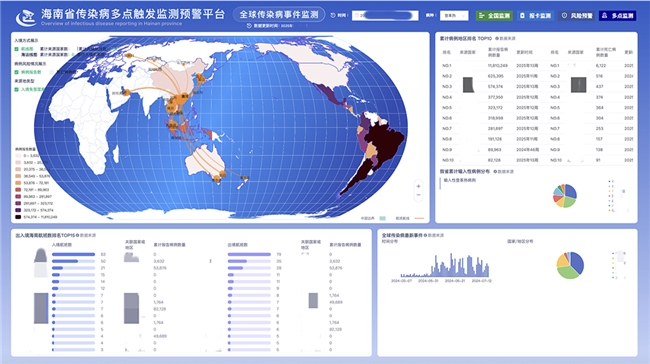The width and height of the screenshot is (650, 364).
Task: Click the refresh icon next to data update time
Action: pyautogui.click(x=249, y=26)
